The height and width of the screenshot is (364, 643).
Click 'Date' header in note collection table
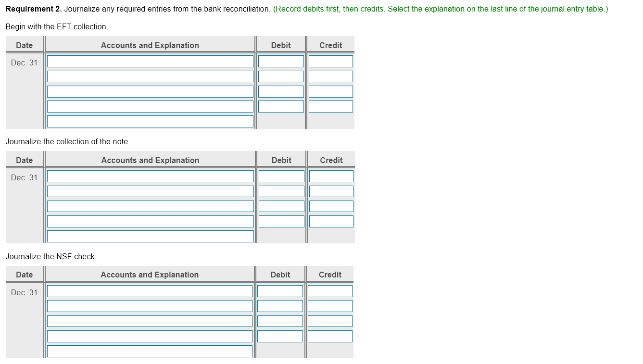(x=25, y=160)
